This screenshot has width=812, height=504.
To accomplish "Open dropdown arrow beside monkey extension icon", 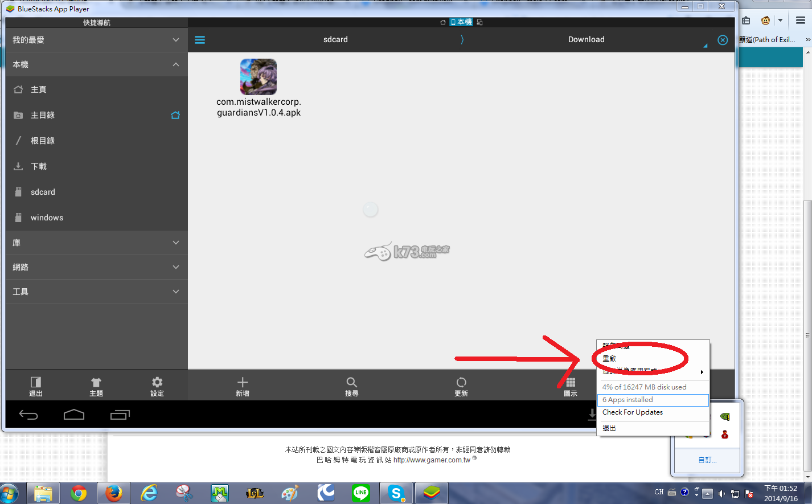I will tap(780, 21).
